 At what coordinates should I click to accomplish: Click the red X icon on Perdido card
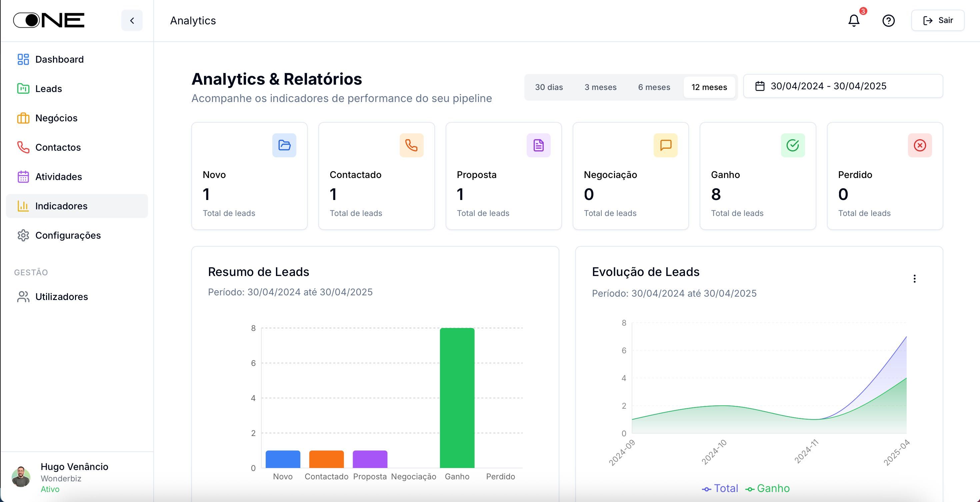(x=920, y=145)
